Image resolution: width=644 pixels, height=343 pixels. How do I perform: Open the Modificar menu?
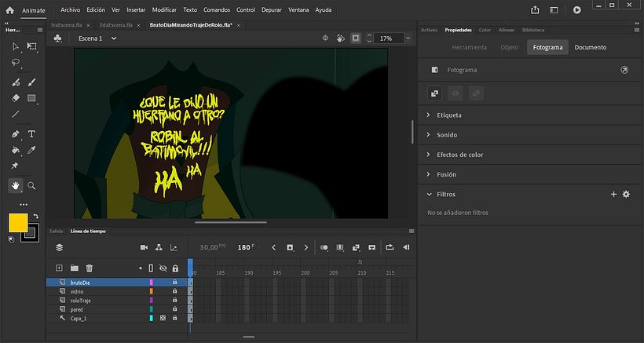point(164,10)
